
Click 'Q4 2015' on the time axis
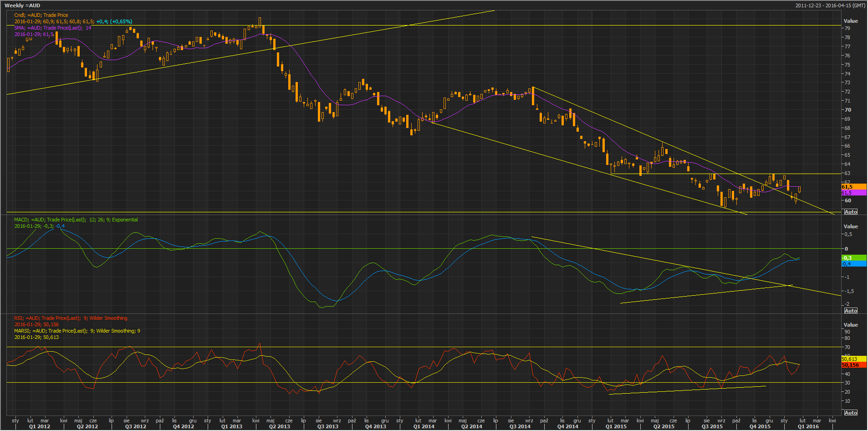(760, 427)
